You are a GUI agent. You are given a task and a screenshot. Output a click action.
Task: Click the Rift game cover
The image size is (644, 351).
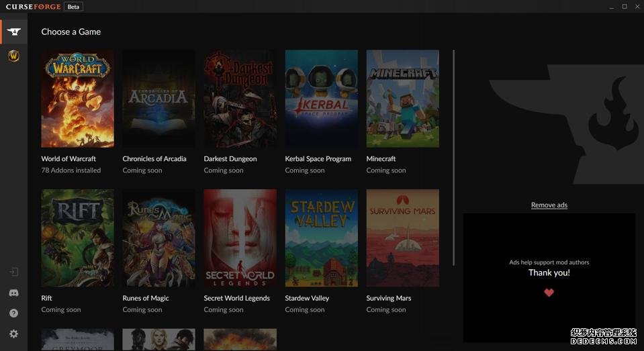coord(77,238)
